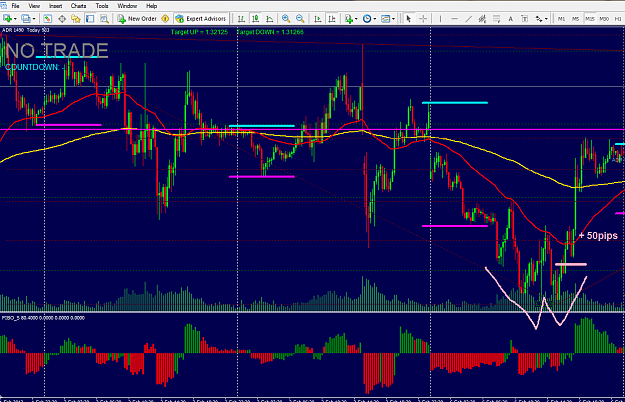Select the Text tool marked A
The height and width of the screenshot is (402, 625).
pos(511,19)
